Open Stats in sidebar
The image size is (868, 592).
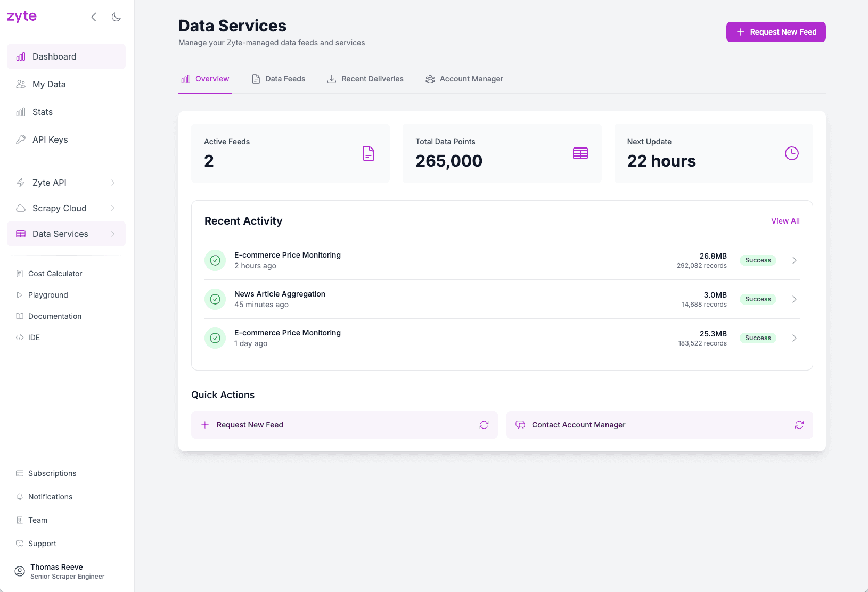tap(66, 112)
